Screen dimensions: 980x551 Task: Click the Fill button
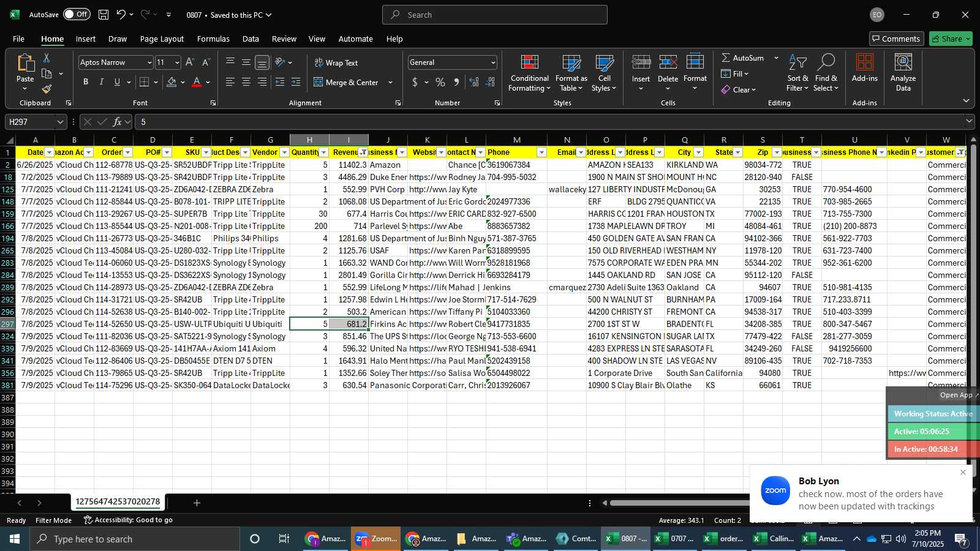735,73
